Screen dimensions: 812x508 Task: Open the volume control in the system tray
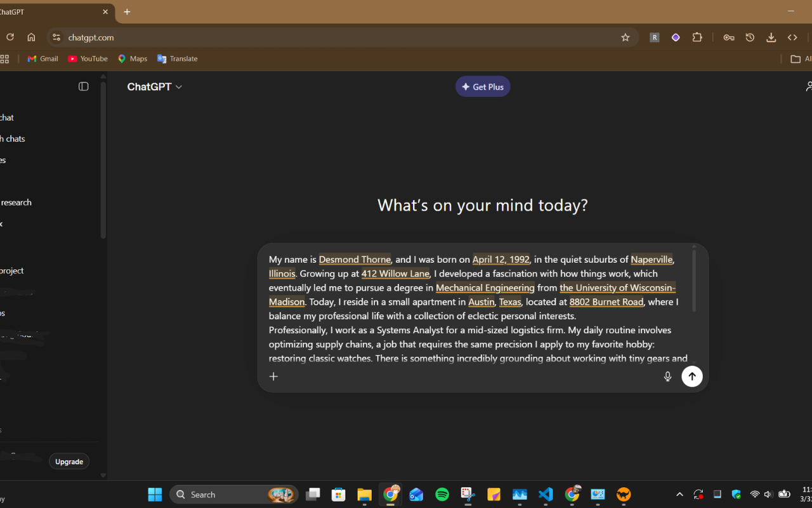coord(768,495)
